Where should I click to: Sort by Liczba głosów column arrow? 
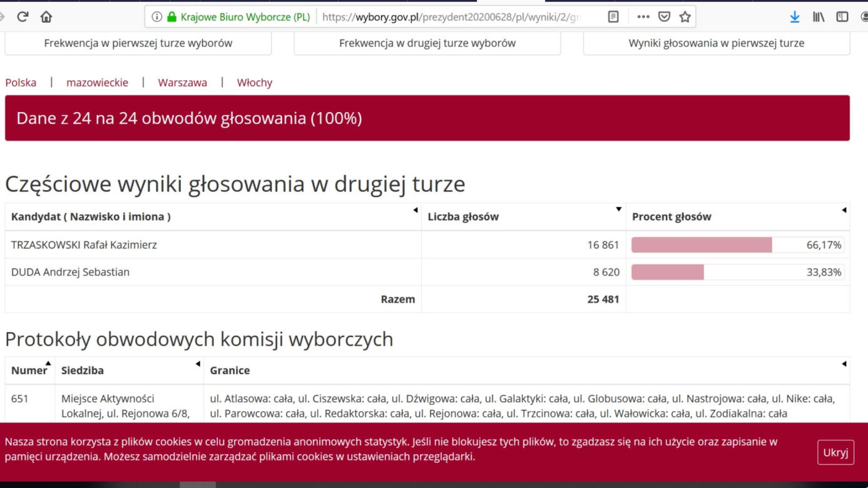tap(619, 210)
